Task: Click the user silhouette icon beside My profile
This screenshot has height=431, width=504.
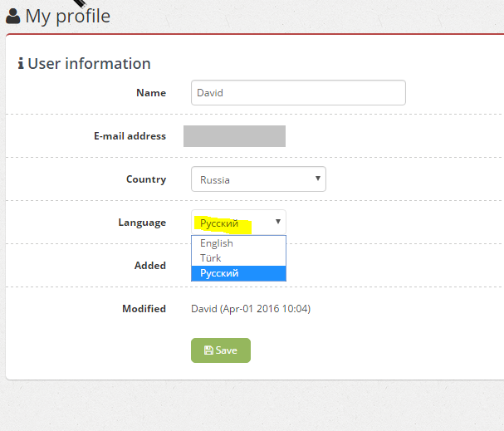Action: [12, 16]
